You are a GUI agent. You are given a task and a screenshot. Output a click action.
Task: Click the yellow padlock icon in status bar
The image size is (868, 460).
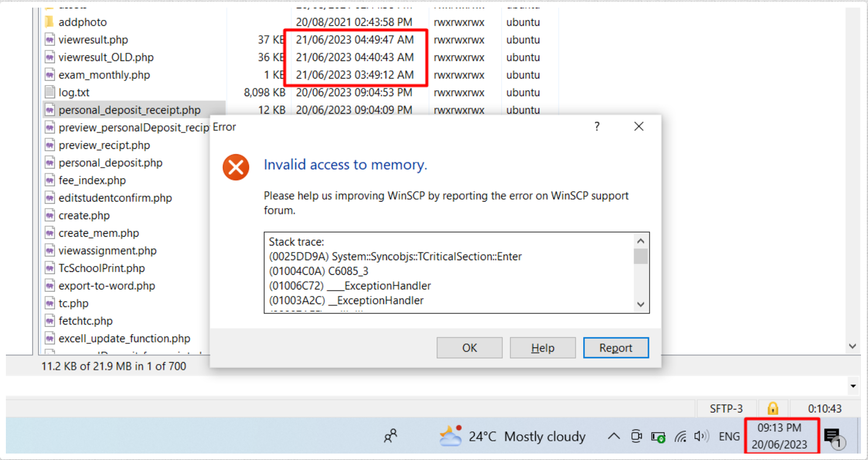[772, 408]
